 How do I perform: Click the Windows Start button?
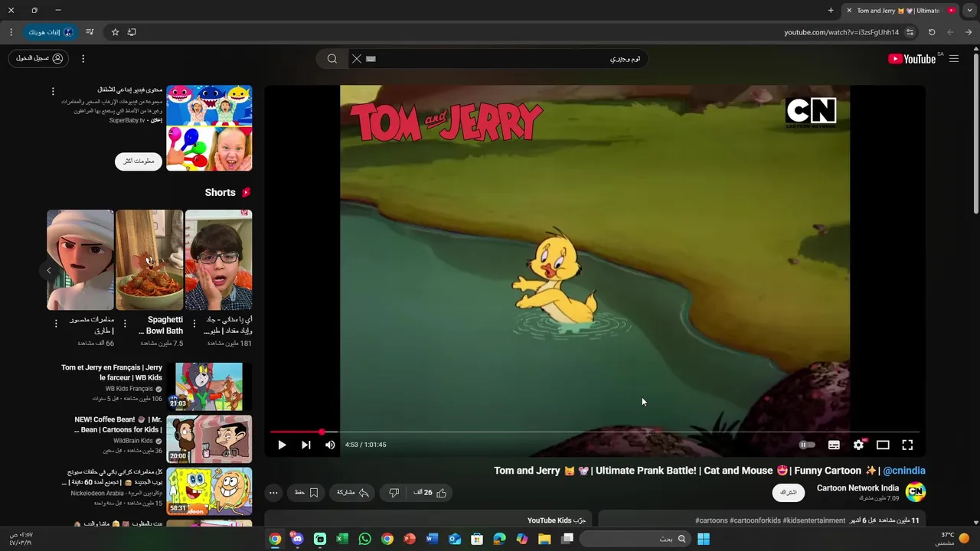[704, 539]
